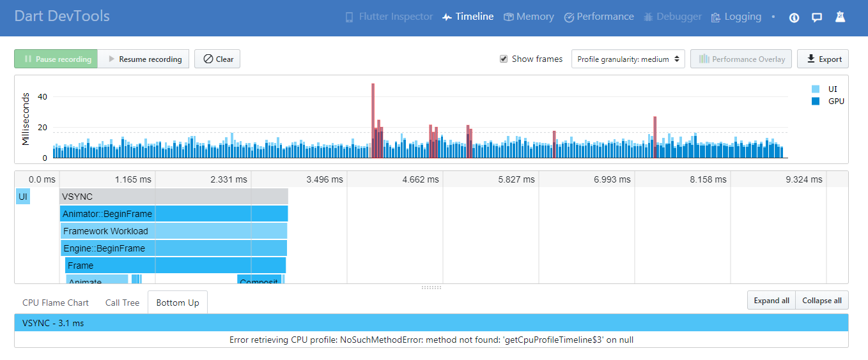868x360 pixels.
Task: Select the Framework Workload event
Action: pyautogui.click(x=174, y=231)
